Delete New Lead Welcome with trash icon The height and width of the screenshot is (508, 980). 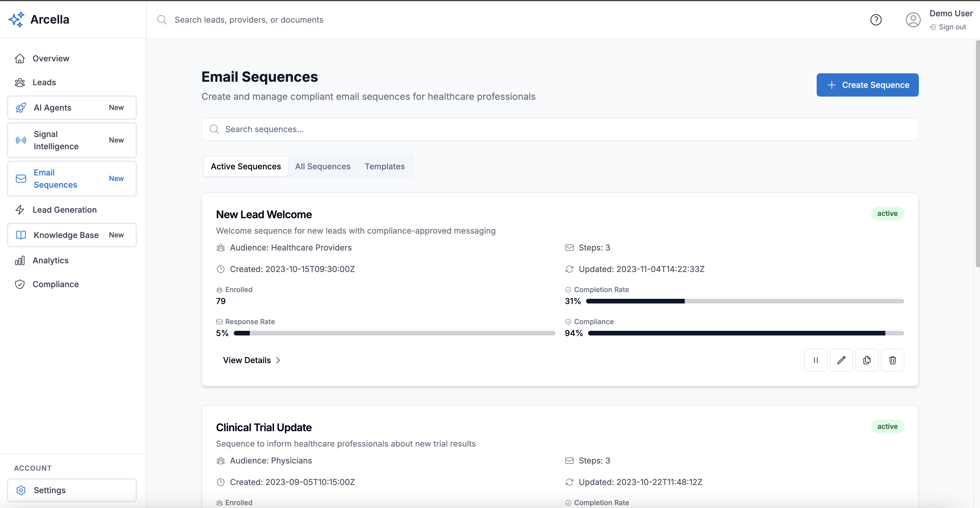point(892,360)
